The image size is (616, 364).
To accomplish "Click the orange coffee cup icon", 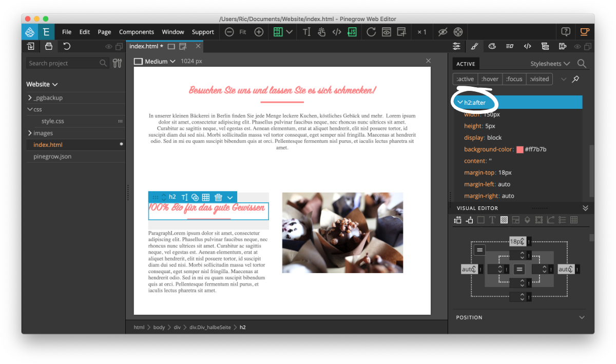I will [585, 32].
